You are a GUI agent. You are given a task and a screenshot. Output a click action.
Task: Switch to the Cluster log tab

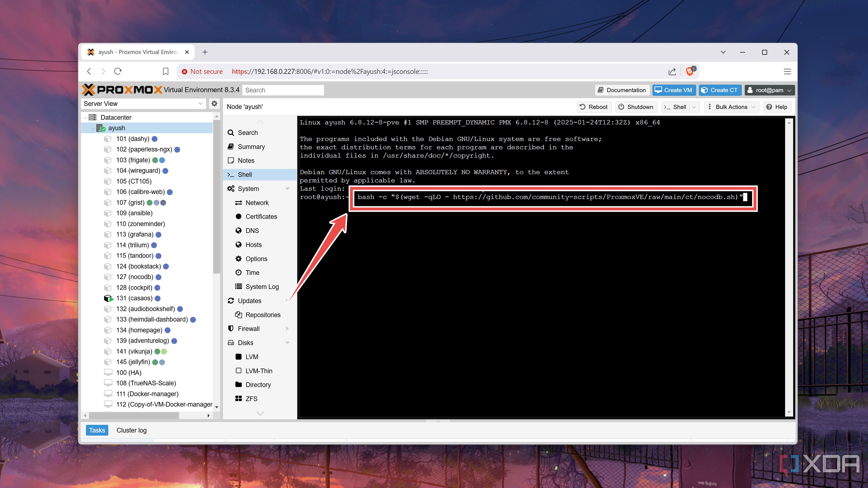(131, 430)
